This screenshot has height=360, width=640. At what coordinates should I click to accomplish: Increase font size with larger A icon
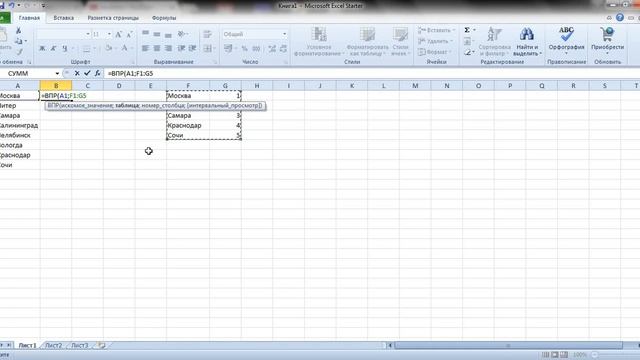(x=118, y=34)
